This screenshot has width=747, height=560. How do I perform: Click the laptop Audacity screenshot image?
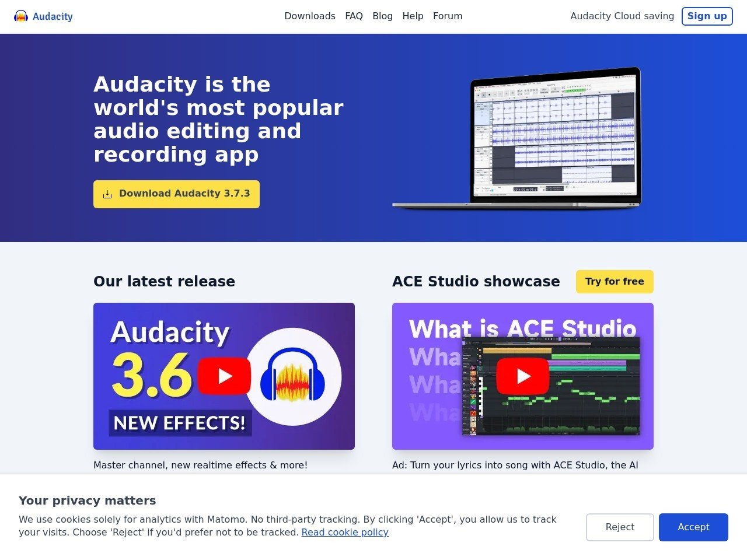pyautogui.click(x=516, y=138)
